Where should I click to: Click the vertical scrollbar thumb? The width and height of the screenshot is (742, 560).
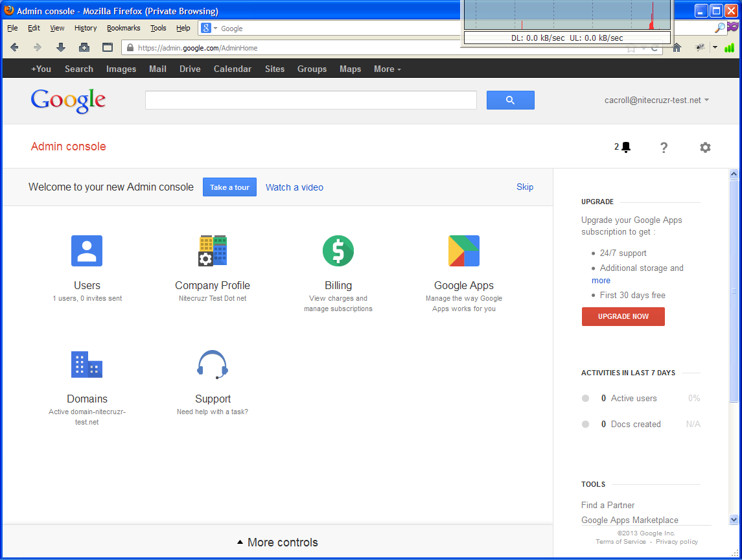tap(734, 290)
